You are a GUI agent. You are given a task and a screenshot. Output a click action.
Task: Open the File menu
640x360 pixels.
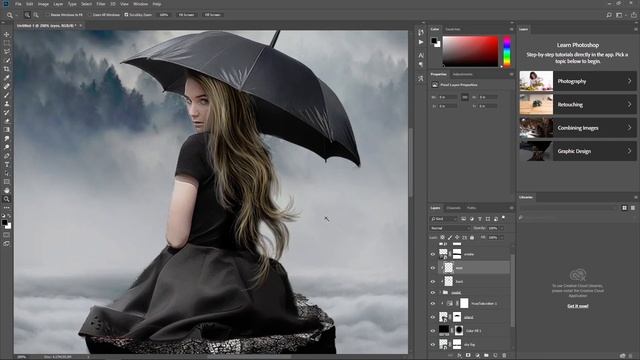tap(18, 4)
